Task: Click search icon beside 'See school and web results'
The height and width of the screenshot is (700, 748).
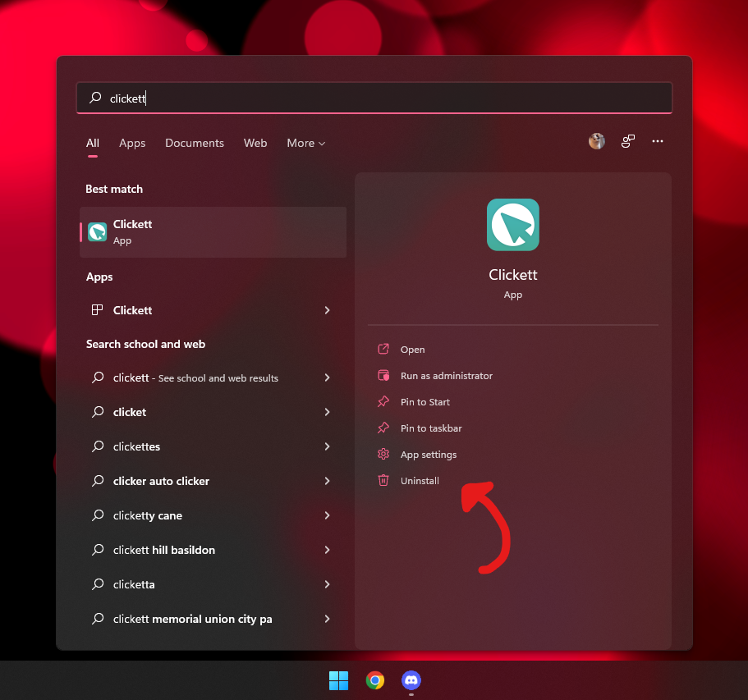Action: [x=98, y=377]
